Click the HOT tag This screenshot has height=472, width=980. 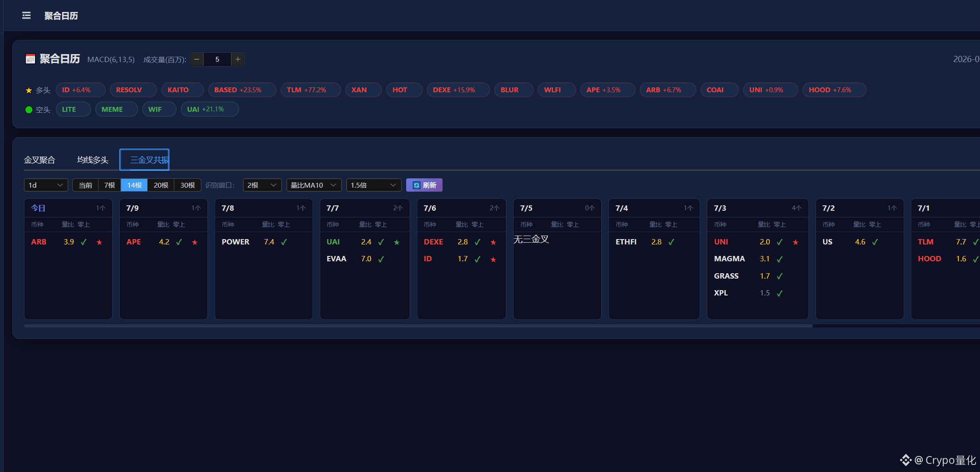[x=404, y=90]
